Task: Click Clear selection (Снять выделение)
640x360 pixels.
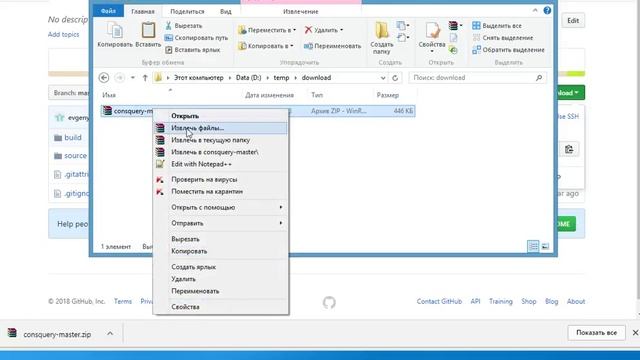Action: pos(502,38)
